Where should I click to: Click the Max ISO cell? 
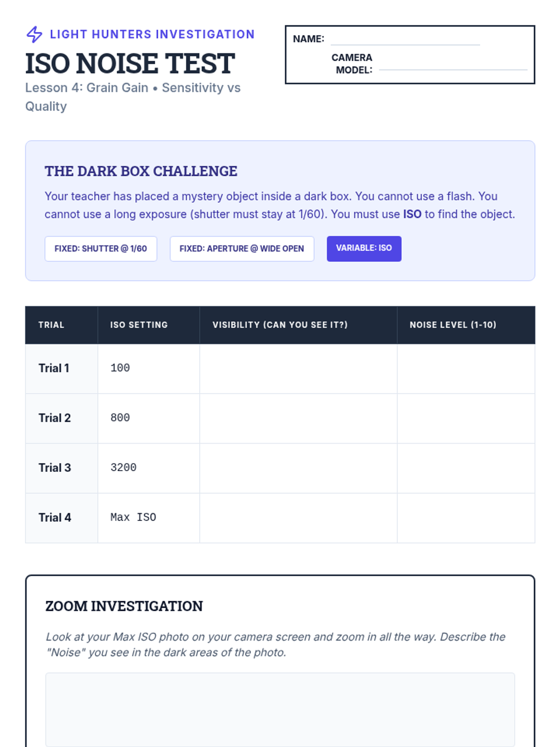coord(148,518)
